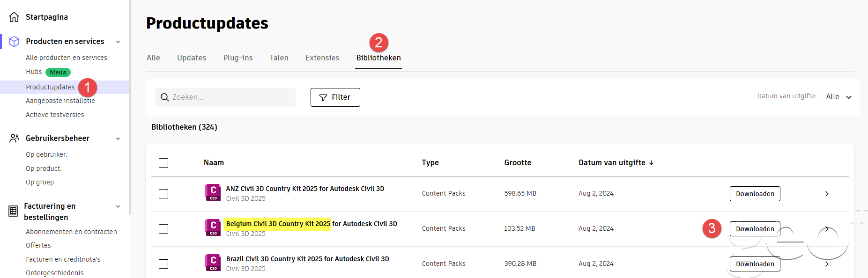The width and height of the screenshot is (868, 278).
Task: Open Facturen en creditnota's link
Action: point(63,259)
